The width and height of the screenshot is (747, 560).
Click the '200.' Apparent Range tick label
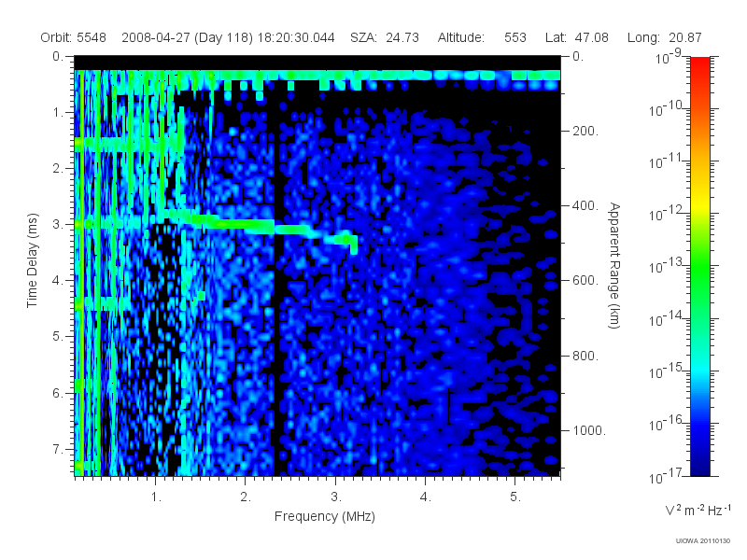tap(585, 131)
